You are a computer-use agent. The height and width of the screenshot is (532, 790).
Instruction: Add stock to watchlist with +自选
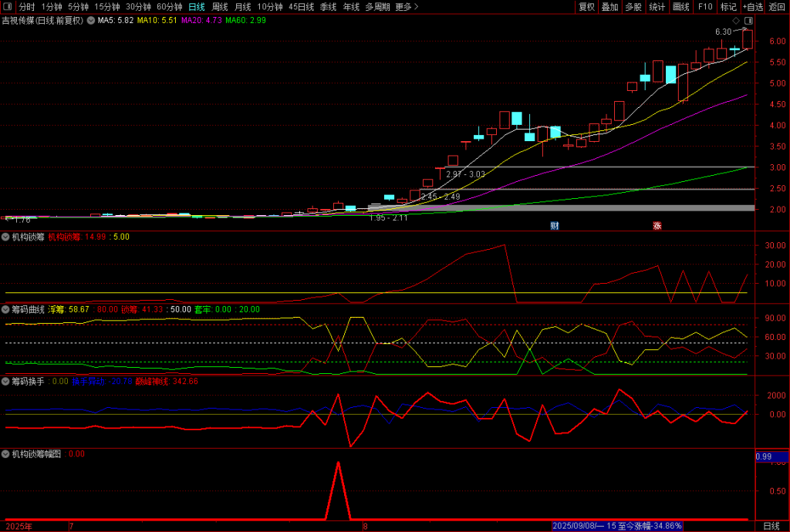[x=753, y=7]
